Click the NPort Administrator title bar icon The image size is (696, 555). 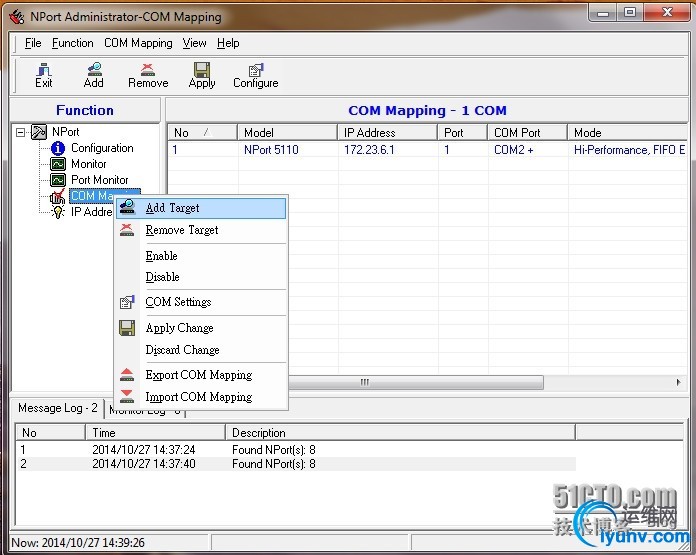(17, 17)
